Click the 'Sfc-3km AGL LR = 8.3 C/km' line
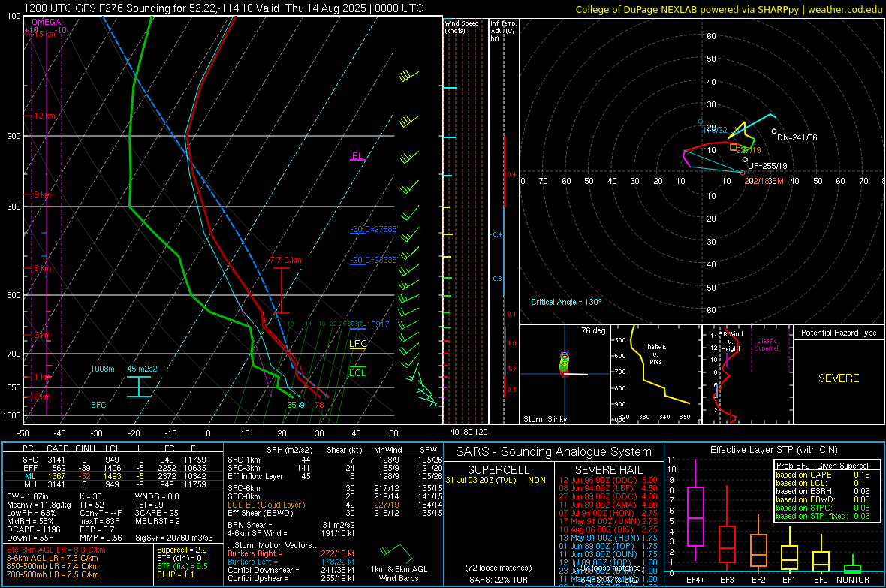Viewport: 886px width, 588px height. (x=56, y=550)
